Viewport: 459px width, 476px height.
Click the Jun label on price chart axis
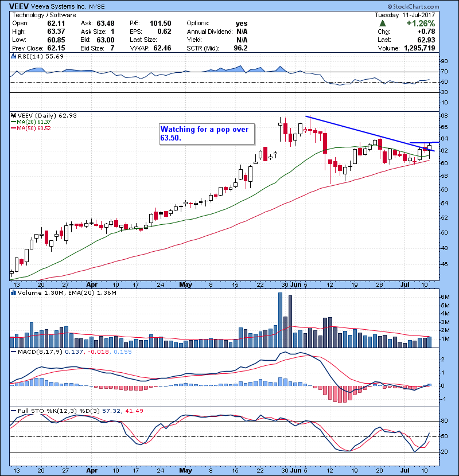click(x=295, y=285)
